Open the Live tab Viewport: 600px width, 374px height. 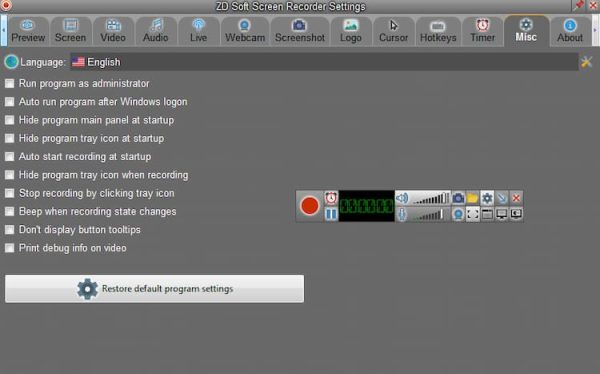(199, 31)
